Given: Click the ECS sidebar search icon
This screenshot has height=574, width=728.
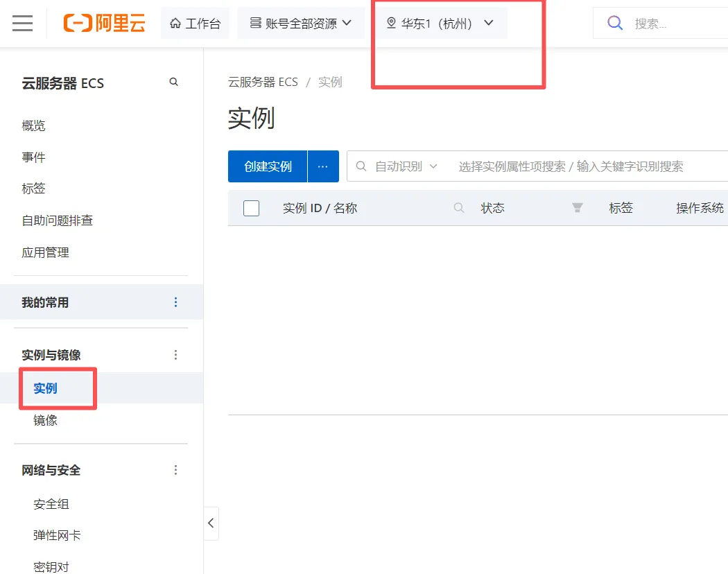Looking at the screenshot, I should click(173, 82).
